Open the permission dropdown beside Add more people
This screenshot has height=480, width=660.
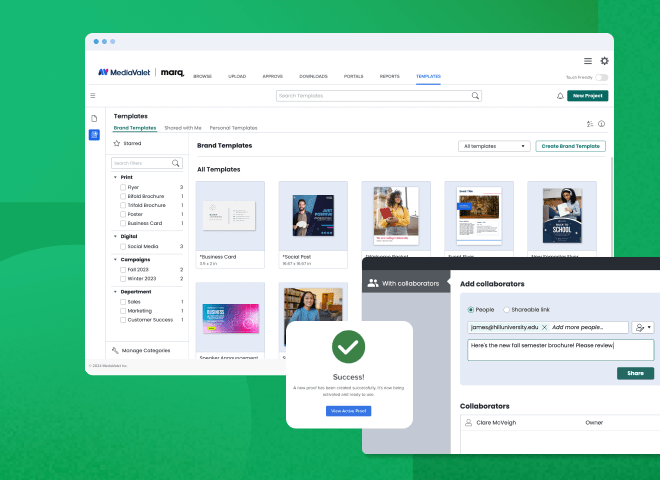[x=643, y=327]
